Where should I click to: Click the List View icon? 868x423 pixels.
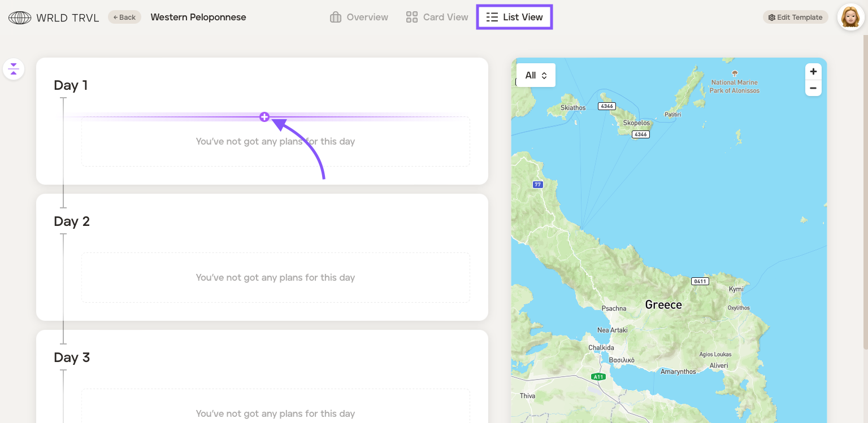click(492, 18)
